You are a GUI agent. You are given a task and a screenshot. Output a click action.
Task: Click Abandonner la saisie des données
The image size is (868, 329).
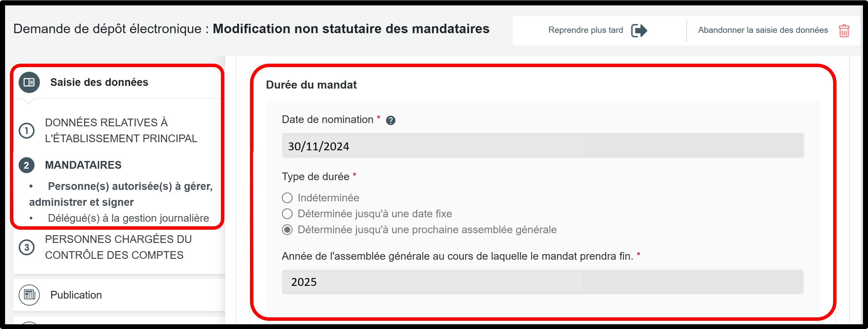coord(763,30)
